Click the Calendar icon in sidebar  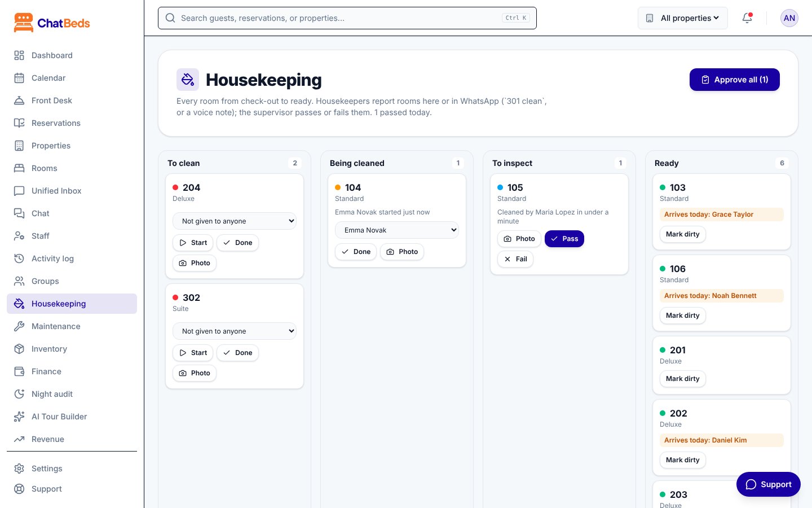pyautogui.click(x=19, y=78)
